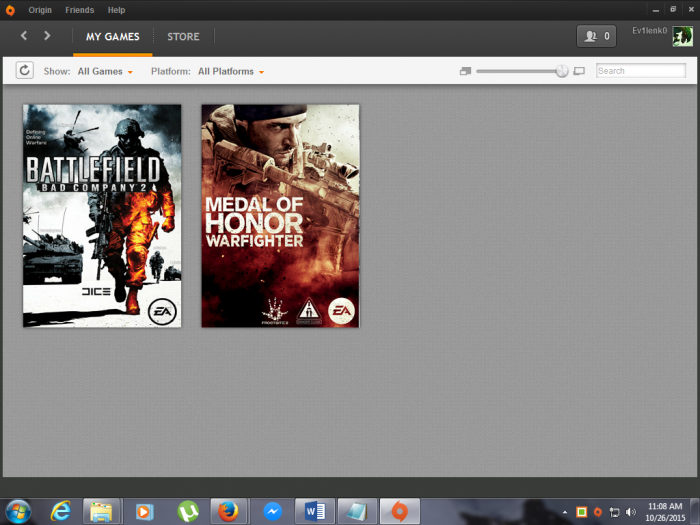This screenshot has height=525, width=700.
Task: Click the Origin logo icon in title bar
Action: point(10,10)
